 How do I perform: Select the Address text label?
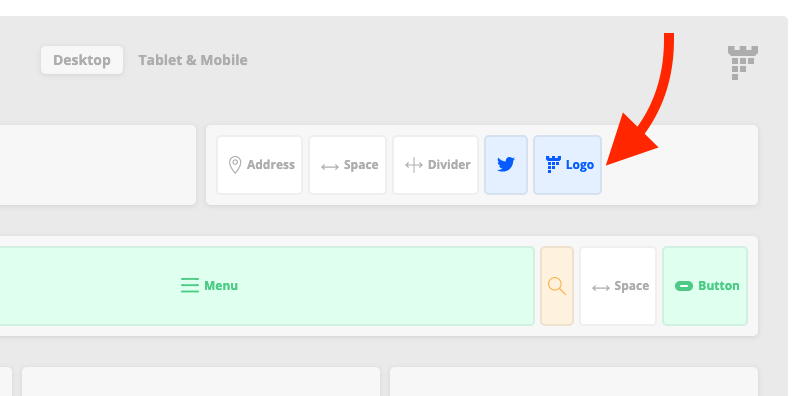click(x=271, y=165)
